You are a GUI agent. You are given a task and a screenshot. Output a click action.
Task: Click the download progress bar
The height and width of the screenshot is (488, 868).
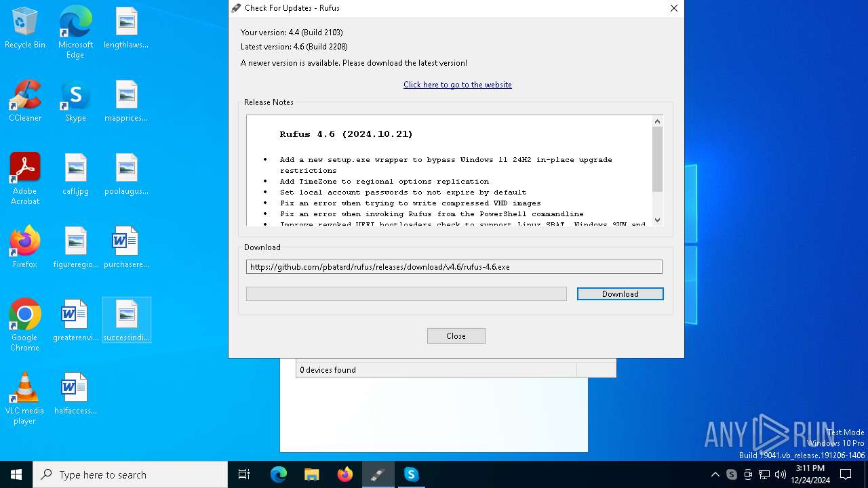(x=406, y=293)
